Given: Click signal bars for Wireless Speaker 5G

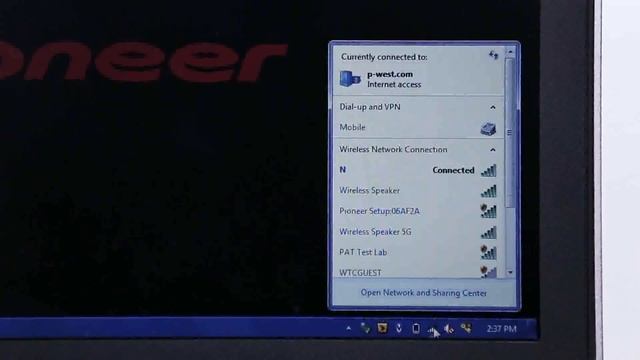Looking at the screenshot, I should click(x=489, y=232).
